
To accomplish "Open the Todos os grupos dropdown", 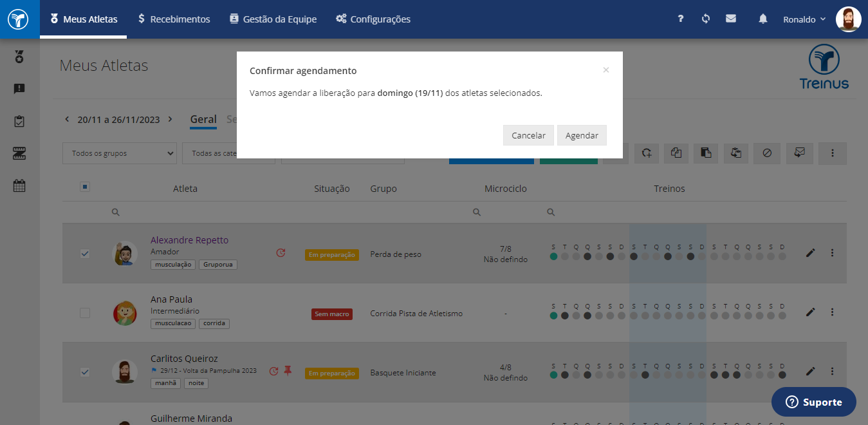I will click(x=120, y=153).
